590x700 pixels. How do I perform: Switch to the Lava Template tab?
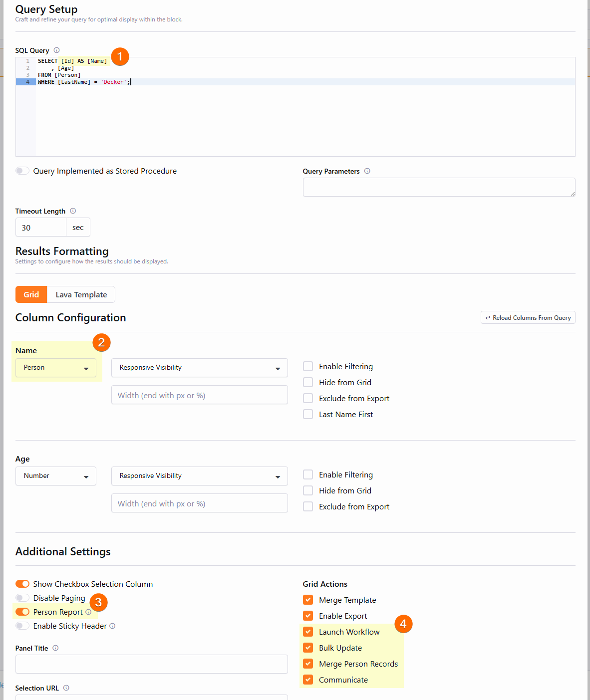(80, 294)
